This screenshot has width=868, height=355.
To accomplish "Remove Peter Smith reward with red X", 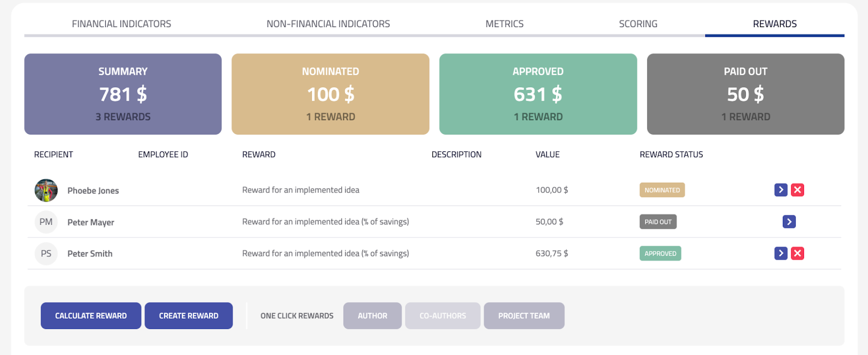I will pyautogui.click(x=797, y=253).
